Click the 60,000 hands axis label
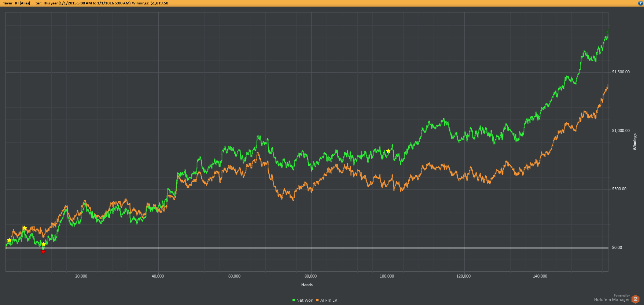The height and width of the screenshot is (305, 644). 235,276
